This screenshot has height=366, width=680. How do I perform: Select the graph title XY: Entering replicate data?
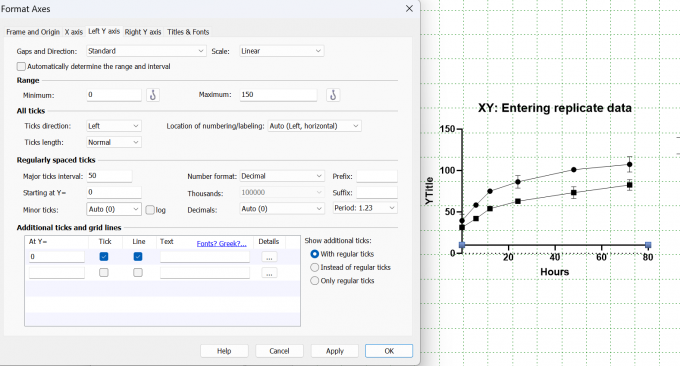(x=555, y=108)
